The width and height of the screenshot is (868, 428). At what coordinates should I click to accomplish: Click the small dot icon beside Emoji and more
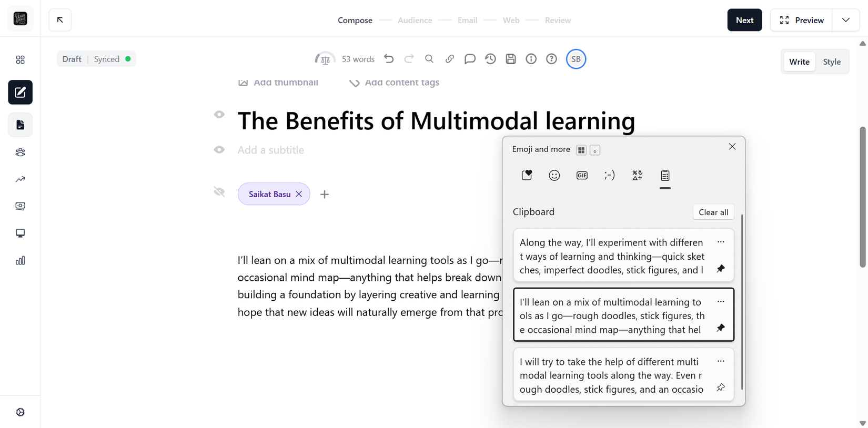pos(595,150)
